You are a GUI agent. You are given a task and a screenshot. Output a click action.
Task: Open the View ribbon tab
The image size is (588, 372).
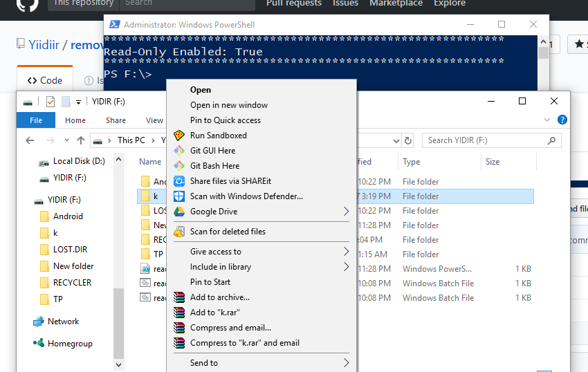tap(154, 120)
